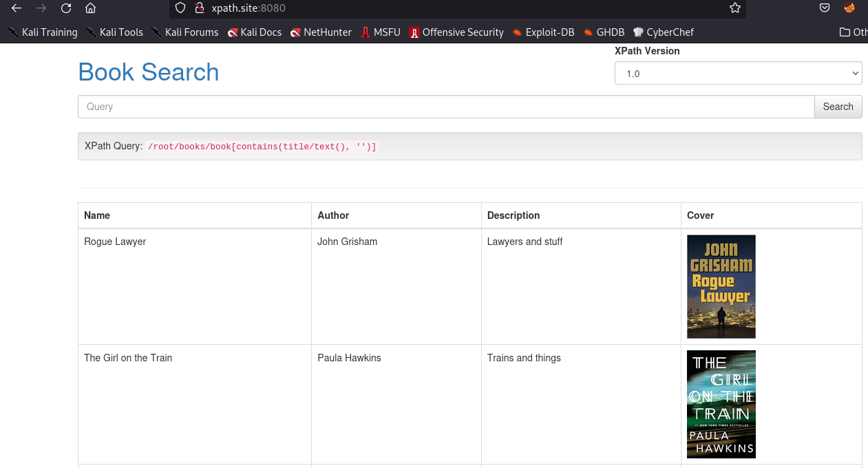
Task: Reload the page with refresh icon
Action: tap(66, 8)
